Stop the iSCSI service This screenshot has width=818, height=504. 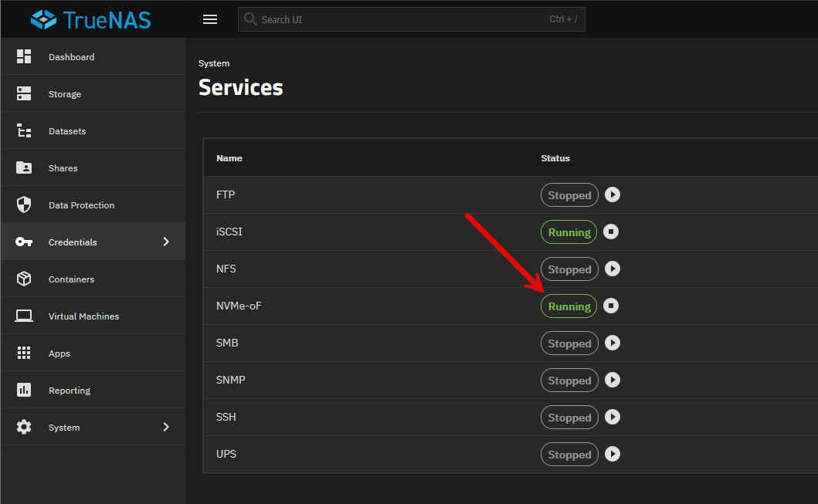(611, 232)
